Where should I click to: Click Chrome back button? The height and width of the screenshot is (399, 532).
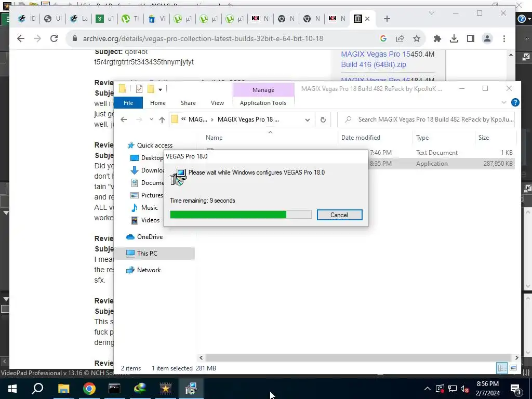[21, 38]
